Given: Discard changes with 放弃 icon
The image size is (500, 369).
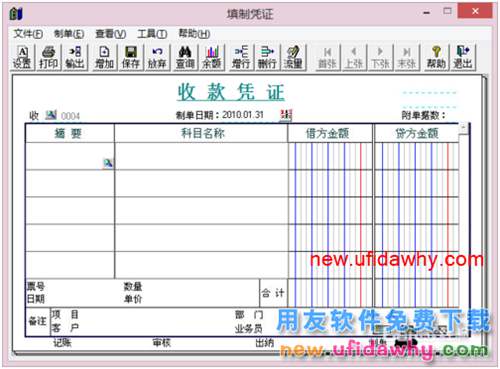Looking at the screenshot, I should click(157, 57).
